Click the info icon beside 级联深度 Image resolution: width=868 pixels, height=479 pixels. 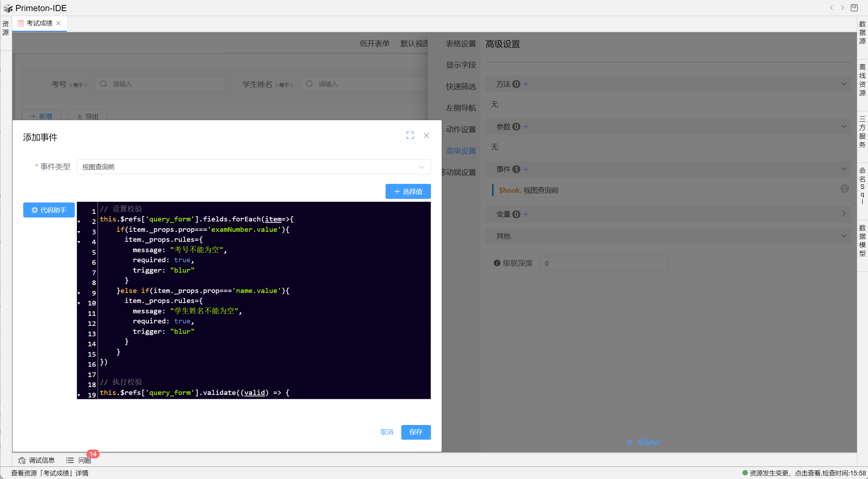click(497, 263)
